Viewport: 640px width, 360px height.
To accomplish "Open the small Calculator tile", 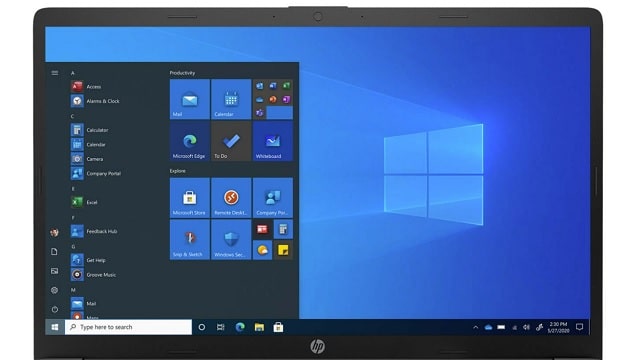I will pos(283,229).
